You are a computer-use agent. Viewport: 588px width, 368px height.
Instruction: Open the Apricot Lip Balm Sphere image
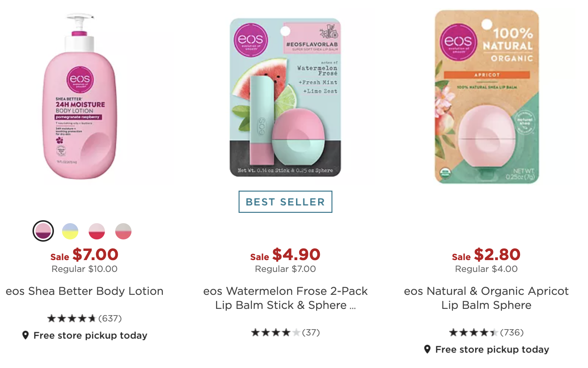click(x=487, y=97)
